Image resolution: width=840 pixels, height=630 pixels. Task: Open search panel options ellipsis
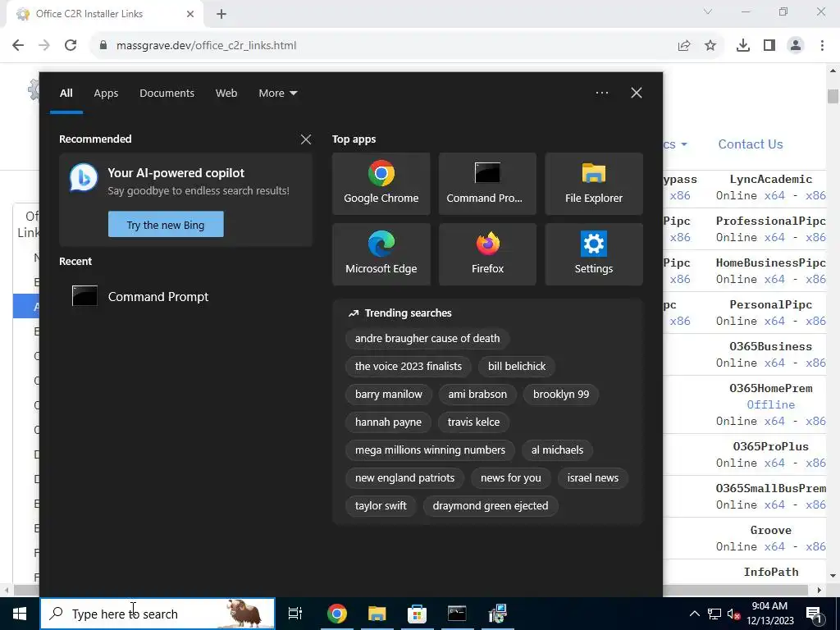[601, 93]
